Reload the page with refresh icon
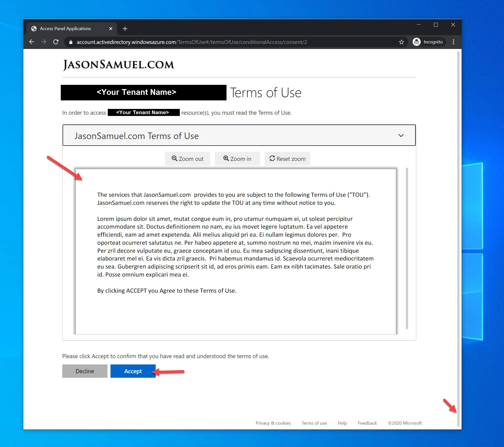The width and height of the screenshot is (504, 447). [x=56, y=42]
